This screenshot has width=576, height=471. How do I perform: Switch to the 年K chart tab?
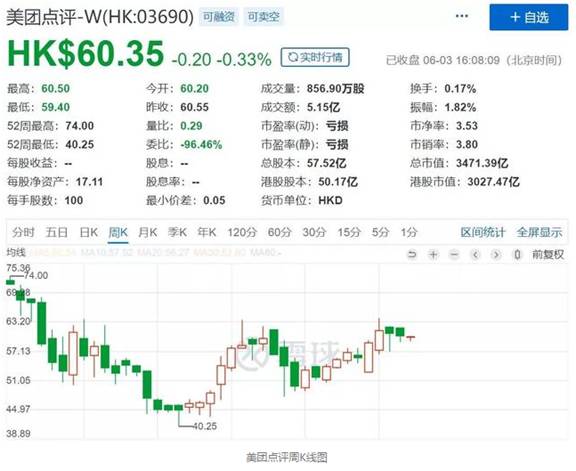(207, 232)
